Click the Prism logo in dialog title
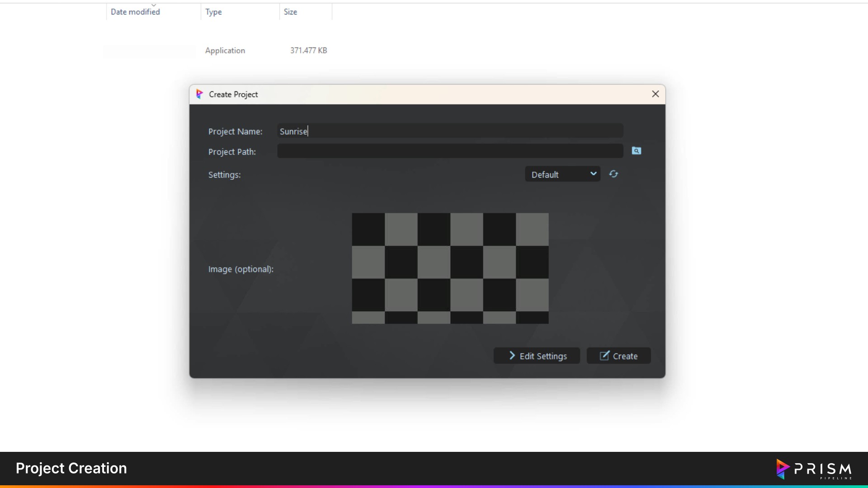The width and height of the screenshot is (868, 488). (199, 94)
